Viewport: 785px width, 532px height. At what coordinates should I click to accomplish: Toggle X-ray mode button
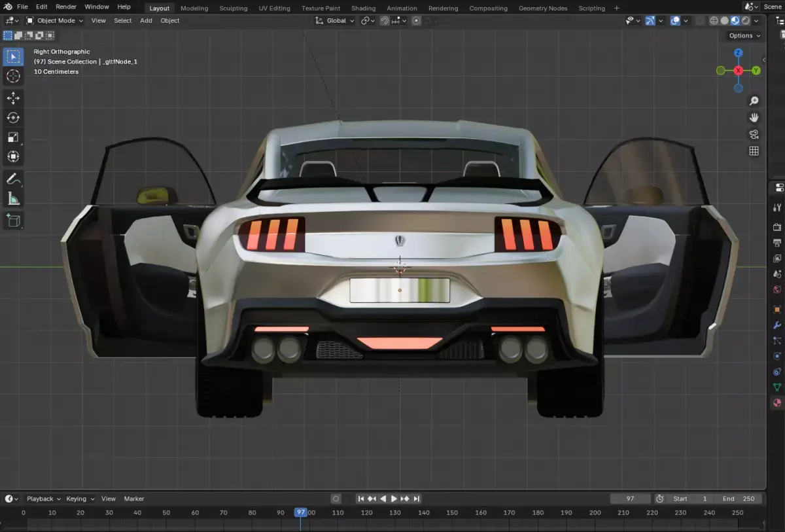tap(700, 20)
